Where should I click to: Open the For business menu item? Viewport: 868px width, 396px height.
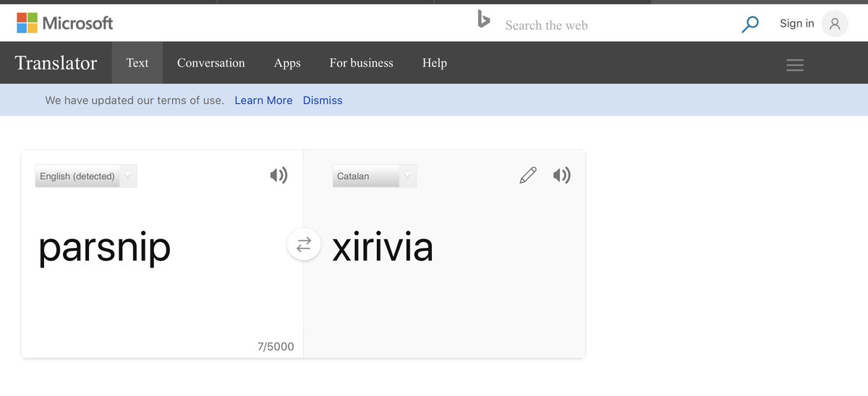[x=362, y=63]
